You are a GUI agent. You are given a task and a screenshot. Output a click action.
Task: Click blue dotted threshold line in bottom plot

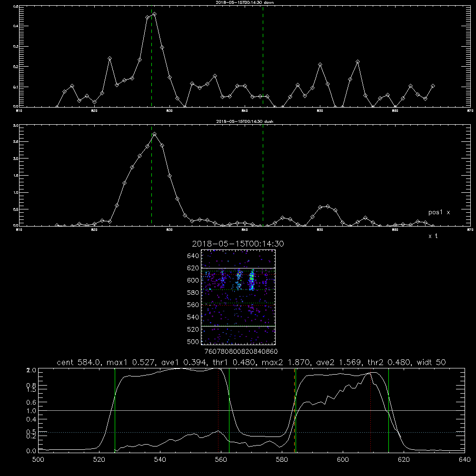point(251,432)
